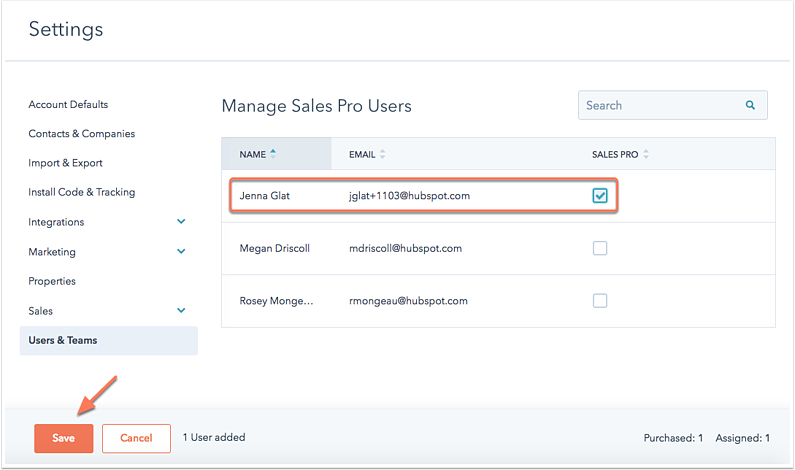Uncheck Sales Pro for Jenna Glat
This screenshot has height=470, width=795.
coord(600,196)
